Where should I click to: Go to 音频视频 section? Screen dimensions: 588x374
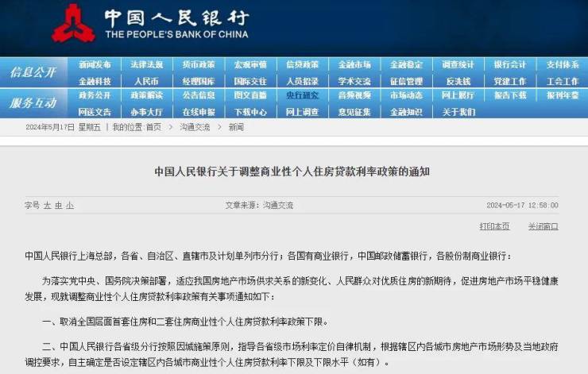coord(354,95)
